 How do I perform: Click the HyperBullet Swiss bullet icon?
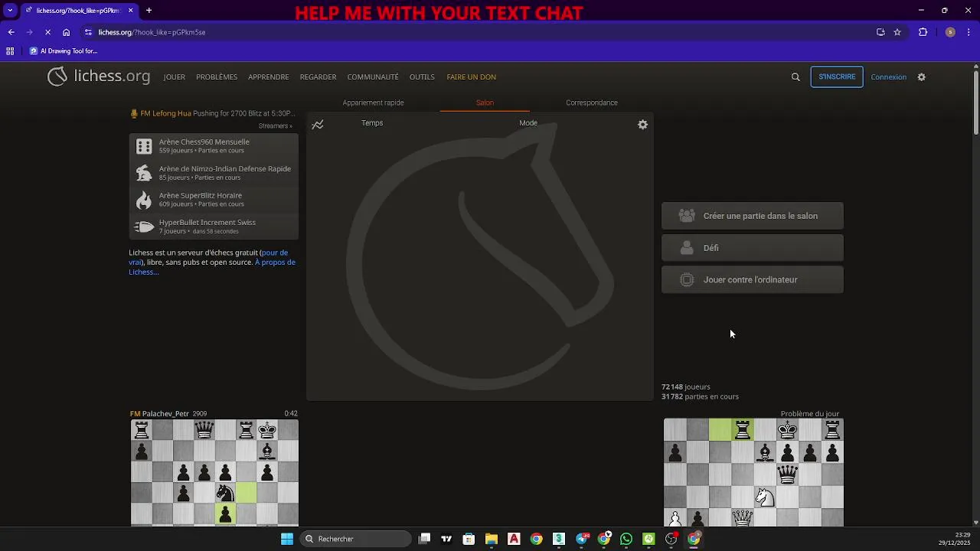(x=144, y=227)
